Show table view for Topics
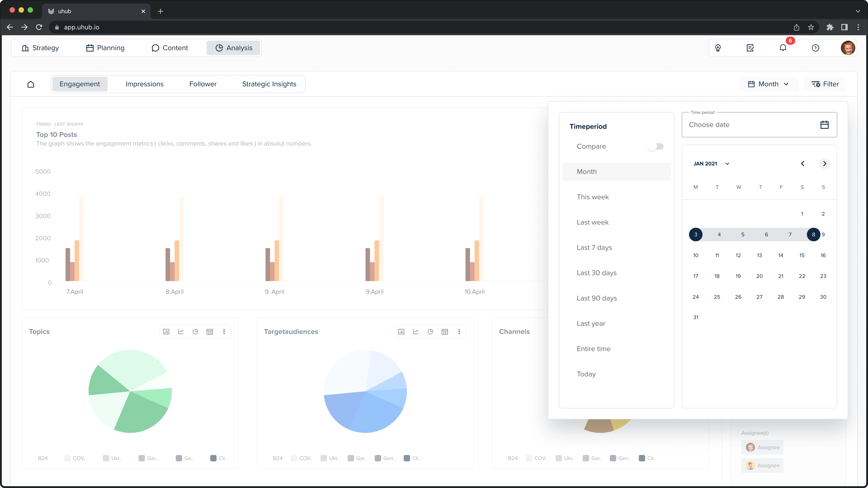Screen dimensions: 868x488 pos(210,332)
